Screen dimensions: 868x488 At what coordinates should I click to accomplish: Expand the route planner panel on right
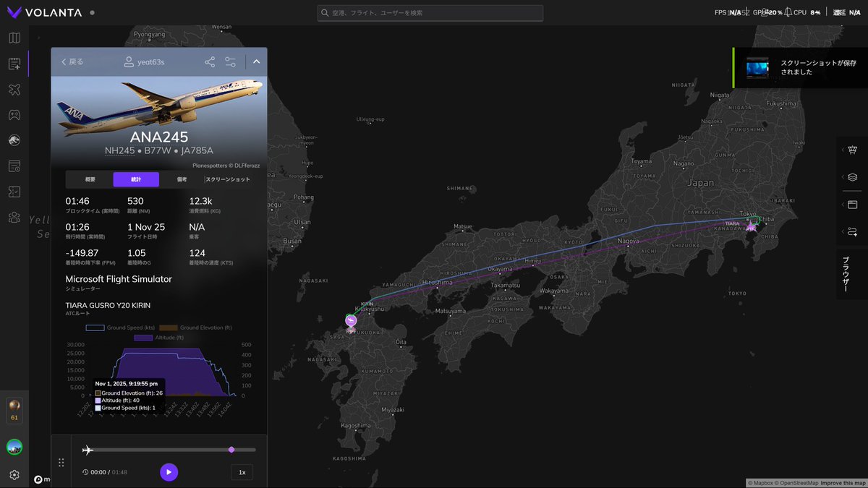coord(852,231)
